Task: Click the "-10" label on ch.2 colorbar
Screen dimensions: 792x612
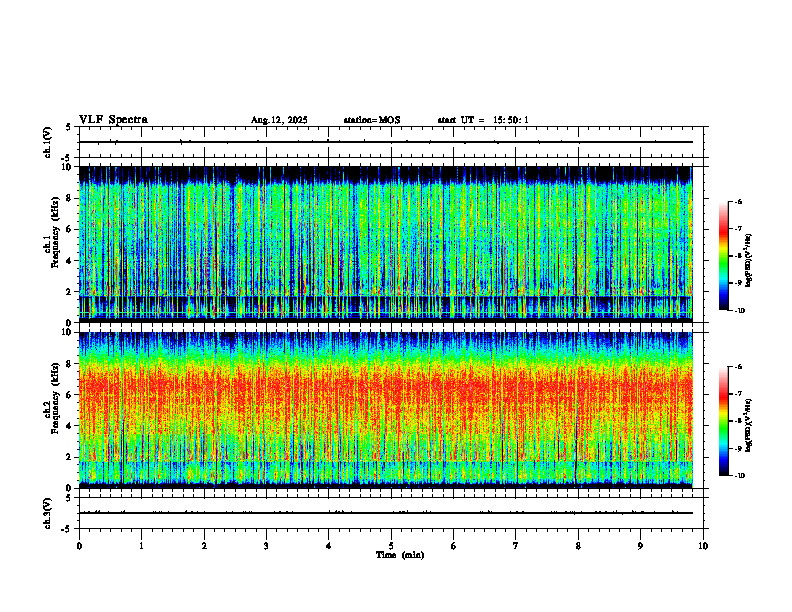Action: coord(740,476)
